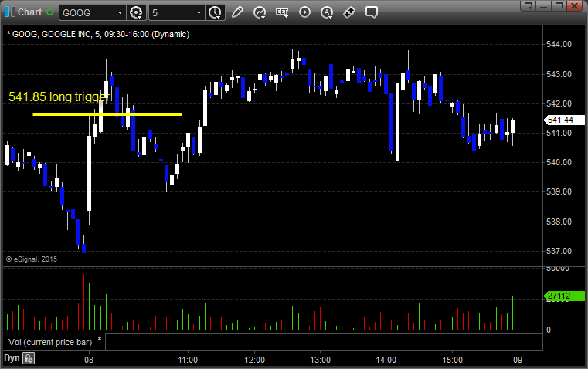
Task: Click the 15:00 time axis label
Action: [452, 360]
